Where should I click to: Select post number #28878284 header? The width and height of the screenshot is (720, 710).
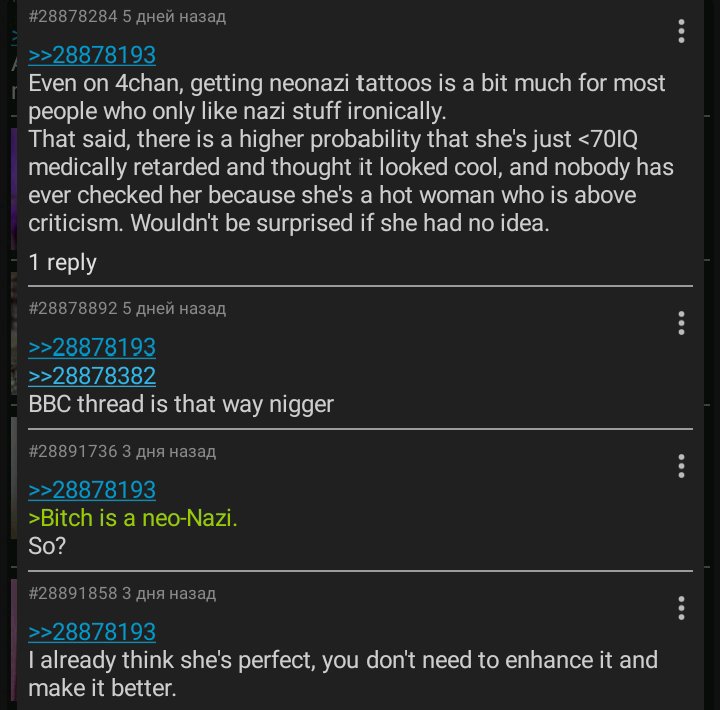[x=73, y=17]
